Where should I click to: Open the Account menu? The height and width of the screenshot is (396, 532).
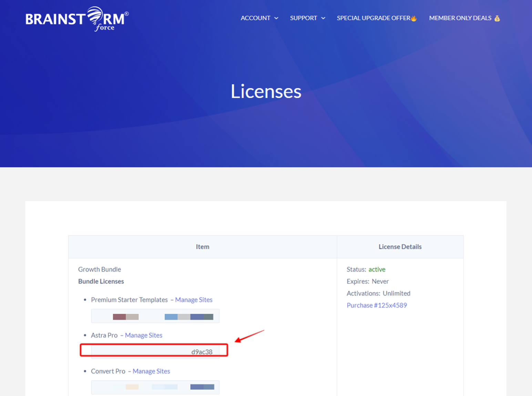255,18
